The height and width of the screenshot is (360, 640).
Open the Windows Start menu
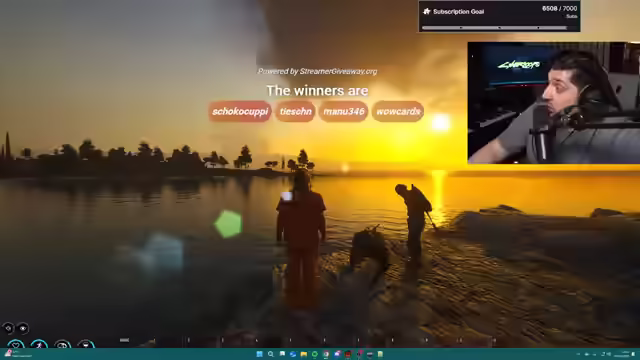tap(260, 354)
